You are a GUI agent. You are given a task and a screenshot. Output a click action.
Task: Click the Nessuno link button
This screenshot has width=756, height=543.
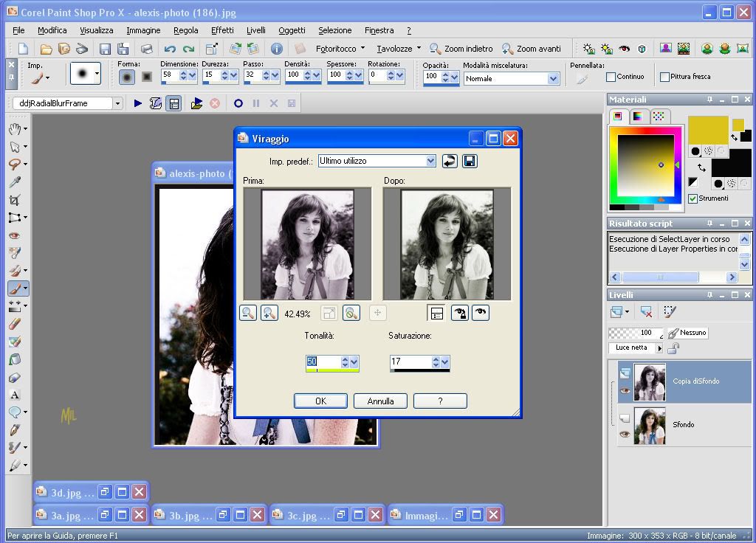[687, 333]
